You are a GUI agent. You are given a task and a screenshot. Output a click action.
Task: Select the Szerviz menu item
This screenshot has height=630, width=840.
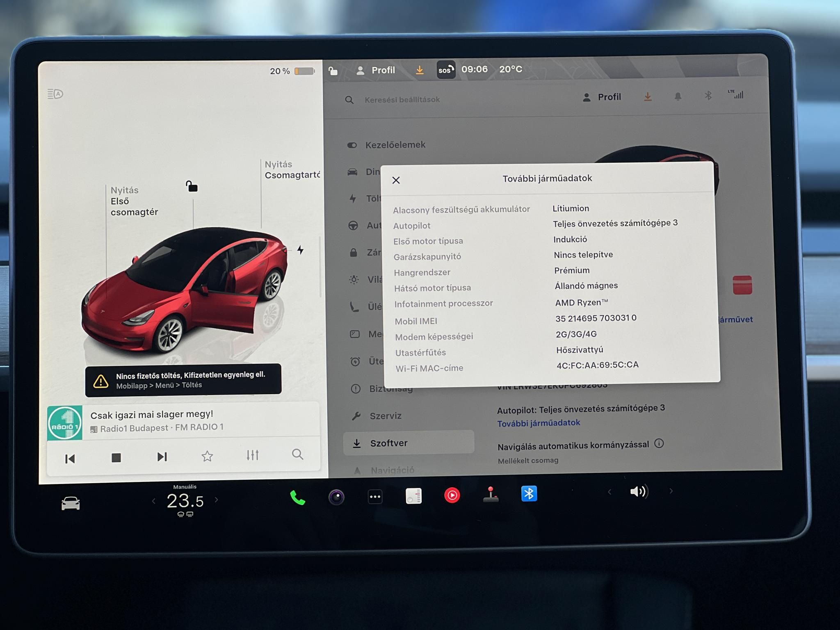coord(377,416)
